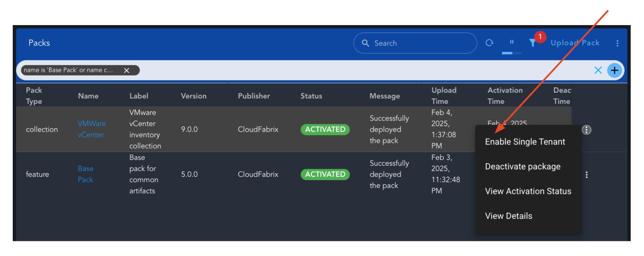This screenshot has height=256, width=644.
Task: Clear all filters with the blue X
Action: click(x=598, y=70)
